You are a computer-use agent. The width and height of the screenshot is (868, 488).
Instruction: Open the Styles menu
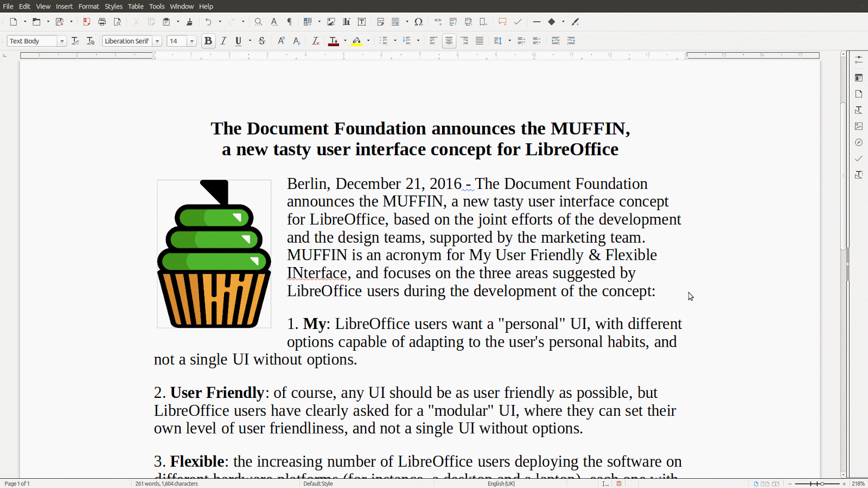tap(113, 7)
